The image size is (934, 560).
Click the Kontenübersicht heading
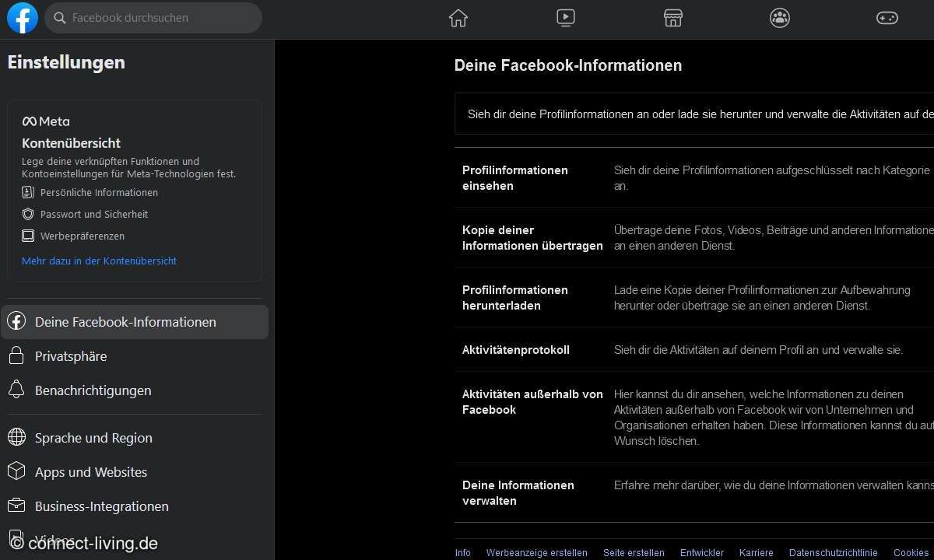[x=71, y=143]
